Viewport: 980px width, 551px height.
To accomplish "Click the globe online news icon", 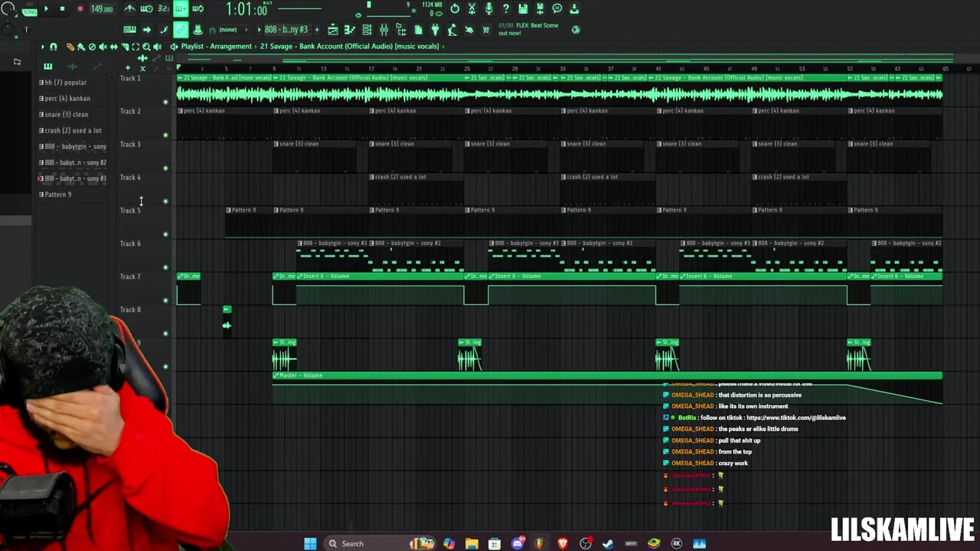I will point(576,30).
